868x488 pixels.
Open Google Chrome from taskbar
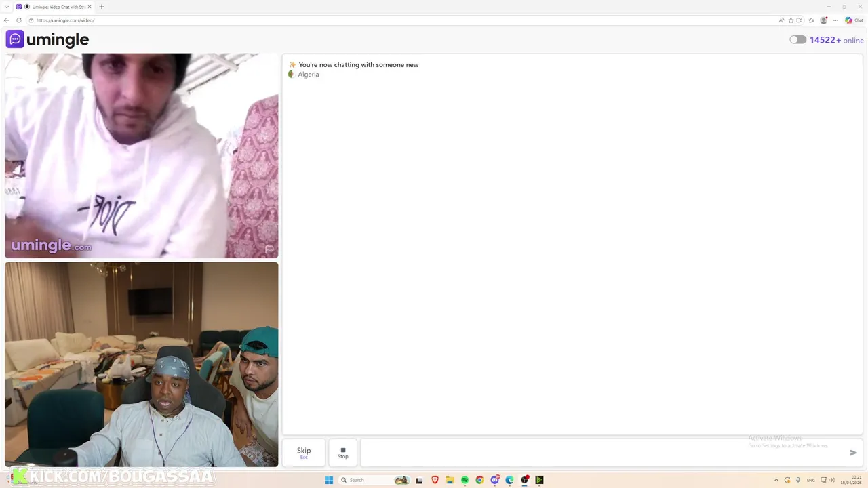tap(479, 480)
